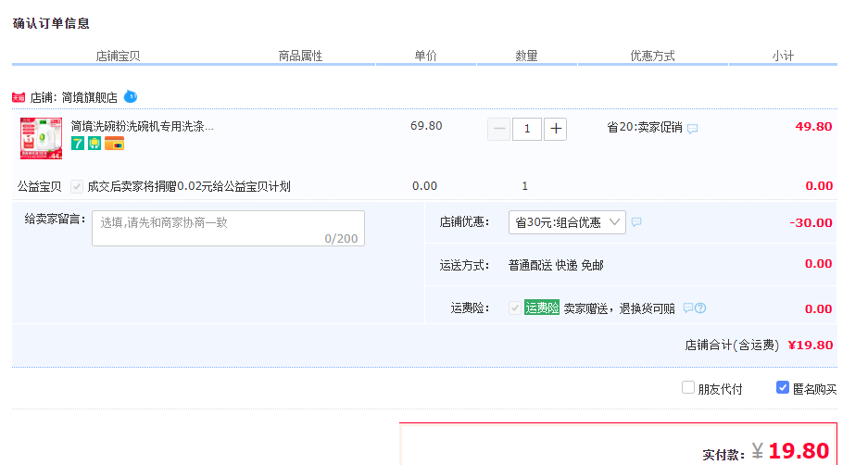This screenshot has height=465, width=868.
Task: Click the comment icon beside 店铺优惠 dropdown
Action: tap(636, 222)
